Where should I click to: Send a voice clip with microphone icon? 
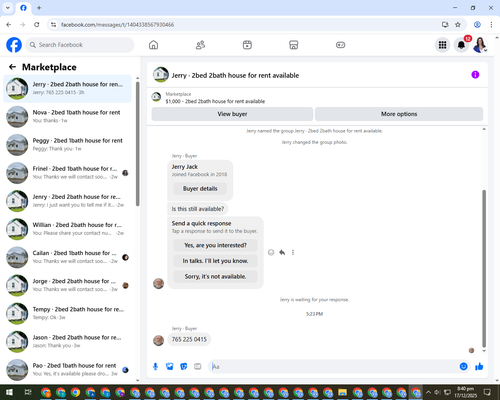tap(155, 367)
